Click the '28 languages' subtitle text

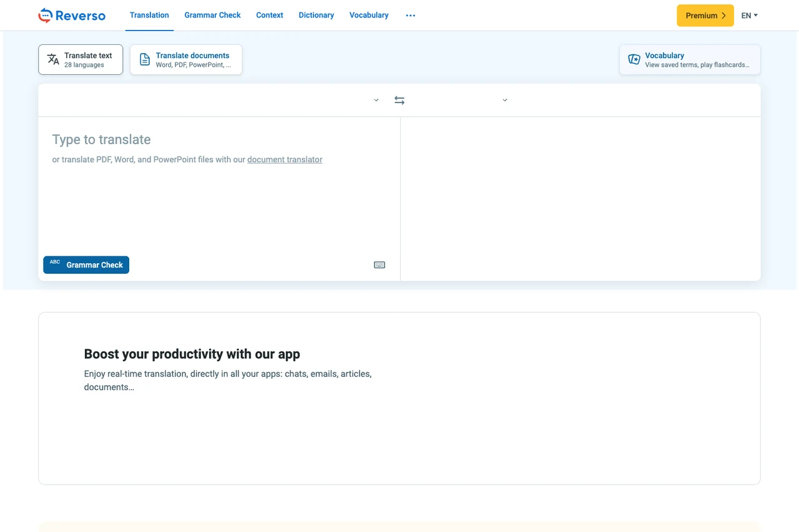tap(84, 65)
